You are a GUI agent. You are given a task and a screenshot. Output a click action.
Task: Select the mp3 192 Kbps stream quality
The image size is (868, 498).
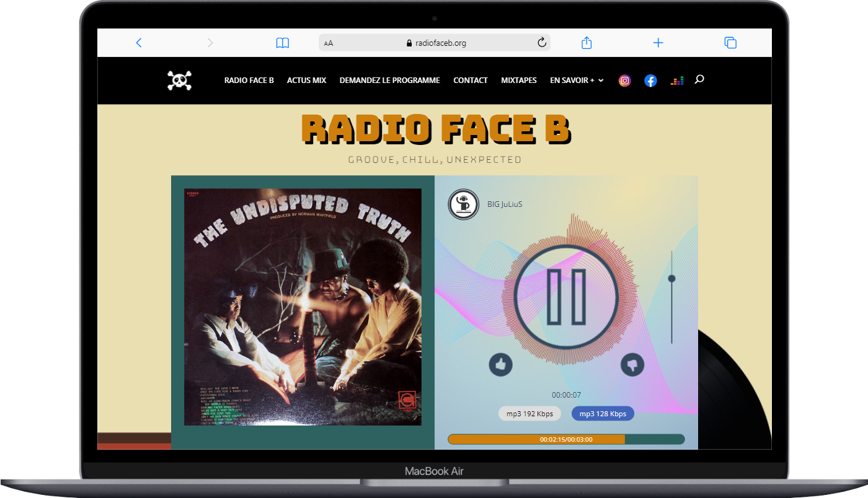click(529, 414)
